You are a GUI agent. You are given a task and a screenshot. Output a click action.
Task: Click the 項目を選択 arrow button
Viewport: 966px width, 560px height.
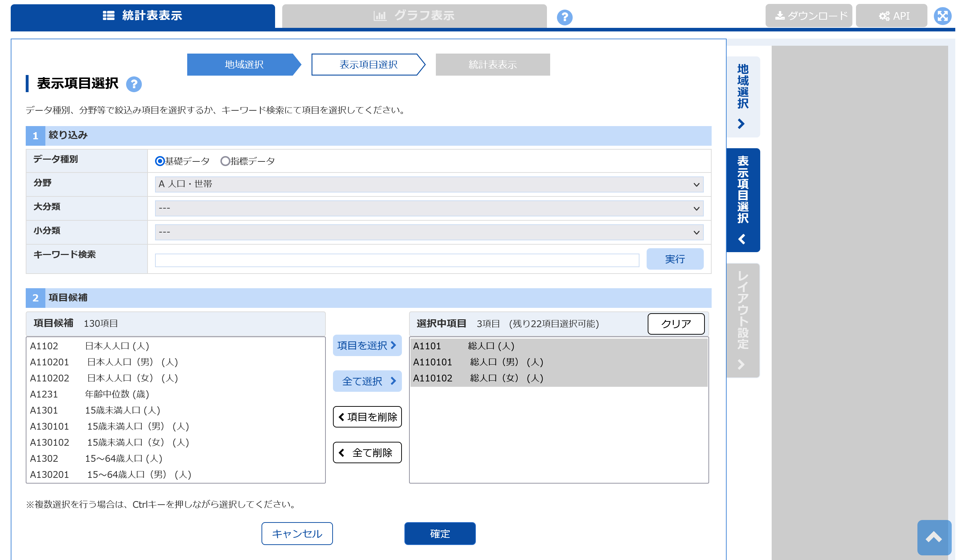367,345
